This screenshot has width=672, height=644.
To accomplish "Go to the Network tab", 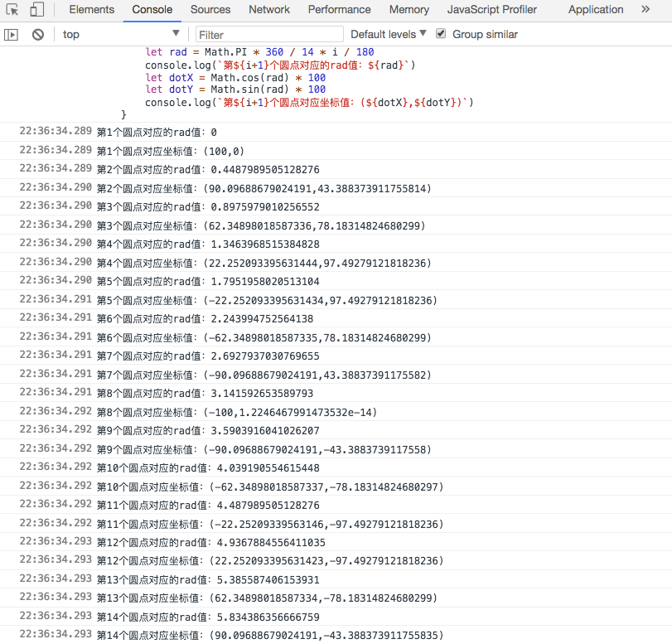I will [x=269, y=9].
